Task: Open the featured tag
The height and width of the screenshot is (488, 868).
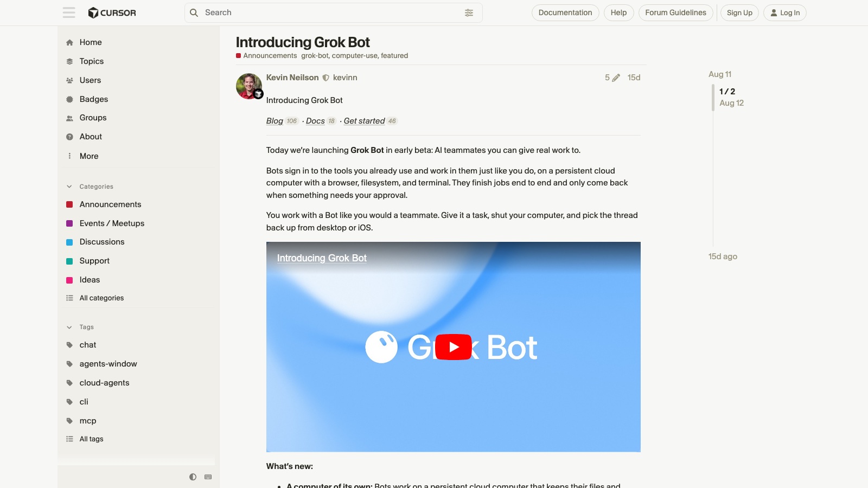Action: 394,55
